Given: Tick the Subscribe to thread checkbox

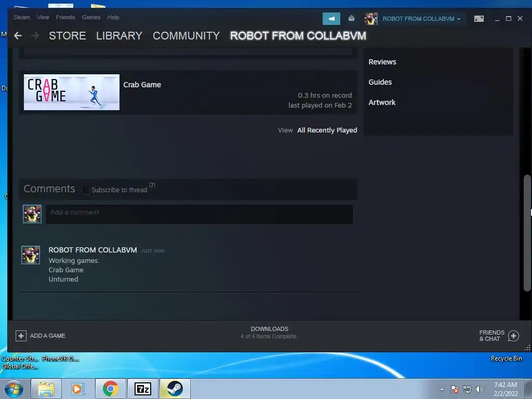Looking at the screenshot, I should pos(86,190).
